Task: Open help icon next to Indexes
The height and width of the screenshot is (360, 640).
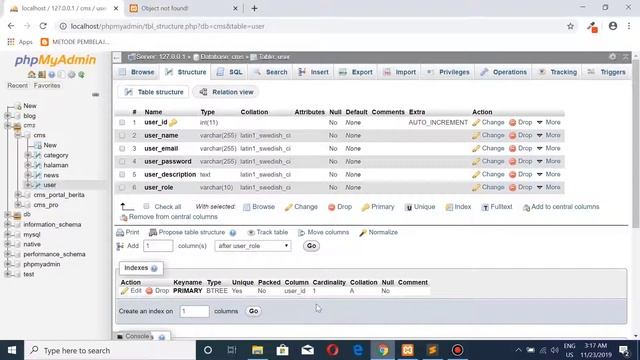Action: pos(154,268)
